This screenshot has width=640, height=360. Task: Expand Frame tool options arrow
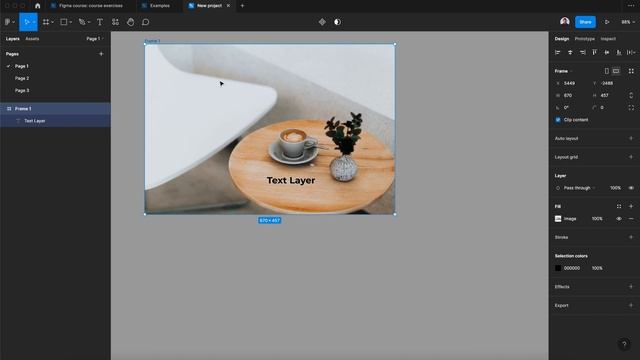point(53,22)
